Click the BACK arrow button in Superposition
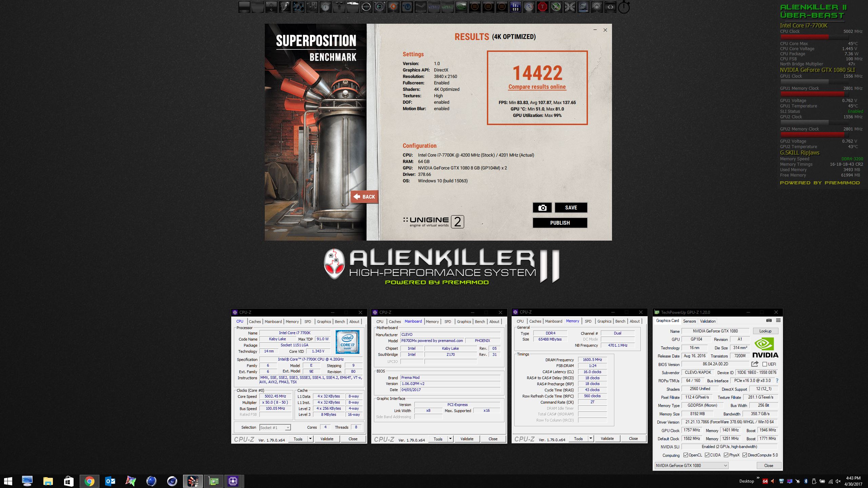The image size is (868, 488). tap(364, 197)
